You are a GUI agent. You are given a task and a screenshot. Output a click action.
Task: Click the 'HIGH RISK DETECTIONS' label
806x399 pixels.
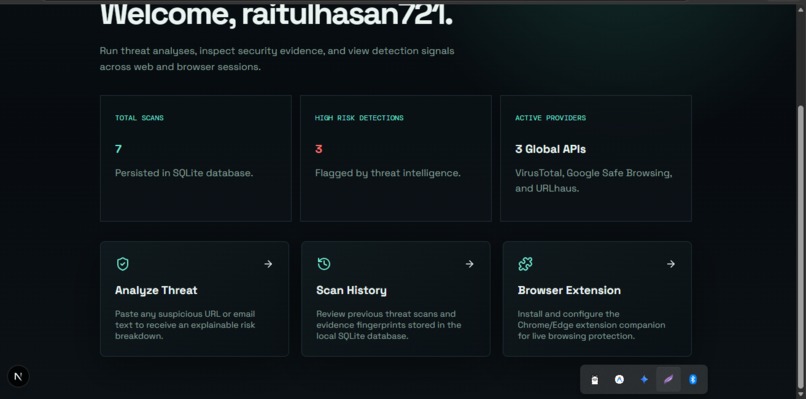coord(359,118)
